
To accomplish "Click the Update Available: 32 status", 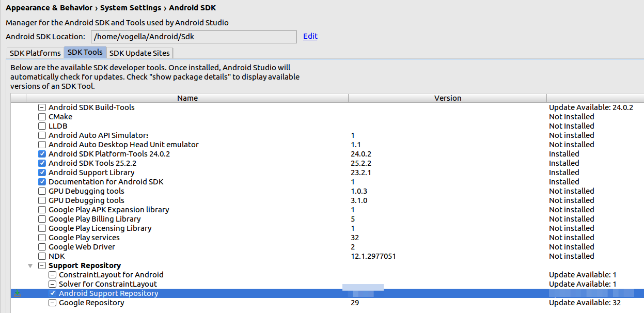I will pos(585,303).
